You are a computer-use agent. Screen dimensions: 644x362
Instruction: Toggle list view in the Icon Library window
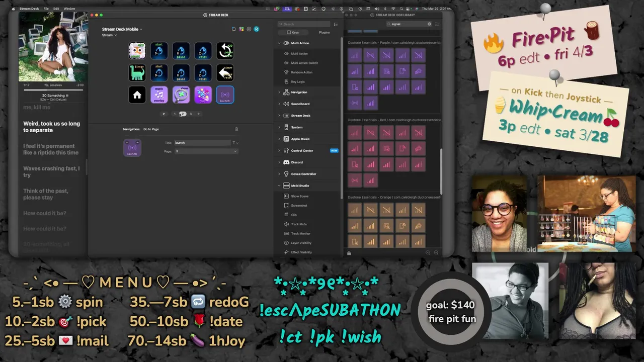point(437,24)
